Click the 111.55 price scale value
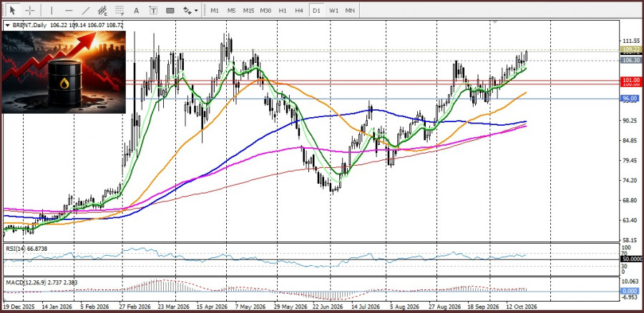 click(630, 41)
